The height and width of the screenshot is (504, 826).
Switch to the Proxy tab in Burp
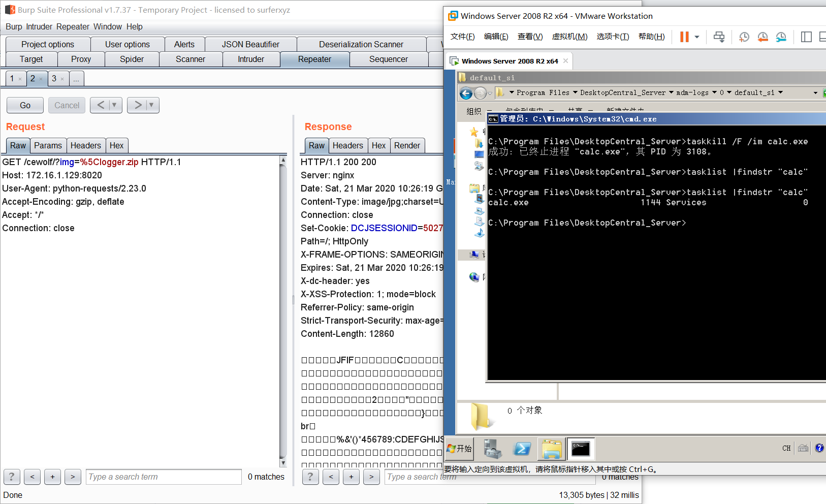coord(81,59)
